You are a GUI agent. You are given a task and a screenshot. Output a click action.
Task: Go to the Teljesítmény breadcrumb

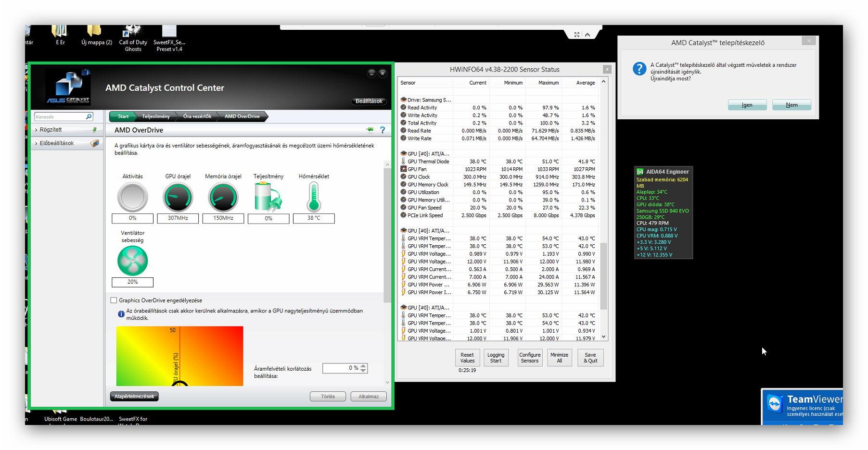(x=156, y=116)
